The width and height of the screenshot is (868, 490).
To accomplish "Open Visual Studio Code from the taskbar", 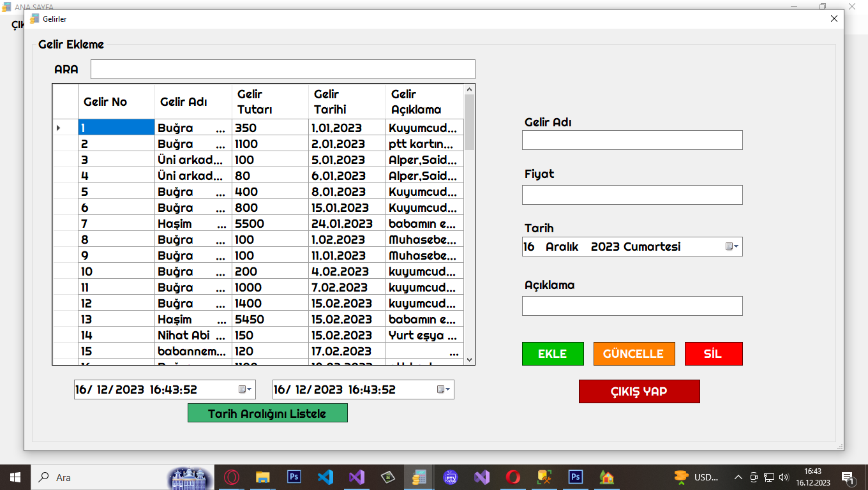I will [325, 477].
